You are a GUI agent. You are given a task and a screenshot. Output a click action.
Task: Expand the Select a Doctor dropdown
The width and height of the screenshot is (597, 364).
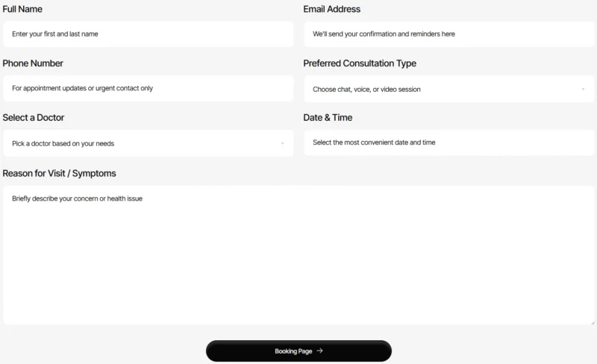pyautogui.click(x=148, y=143)
